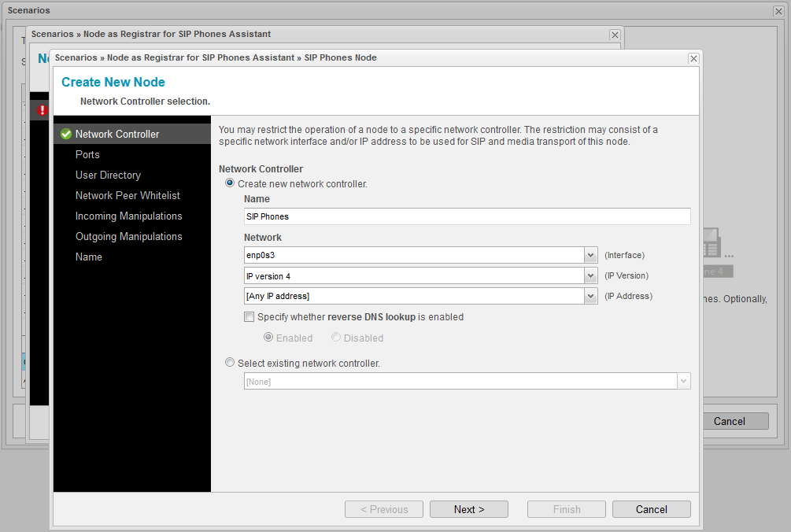Close the Scenarios window
Screen dimensions: 791x532
coord(778,11)
